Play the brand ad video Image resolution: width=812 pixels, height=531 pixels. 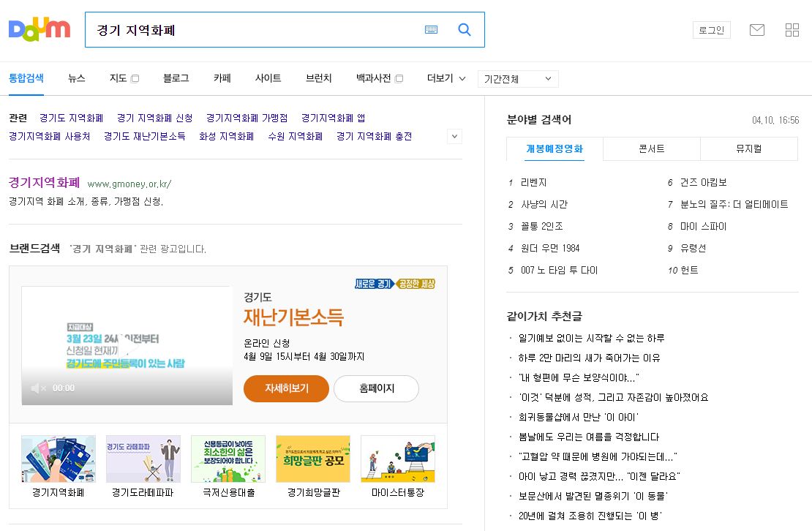(x=127, y=345)
